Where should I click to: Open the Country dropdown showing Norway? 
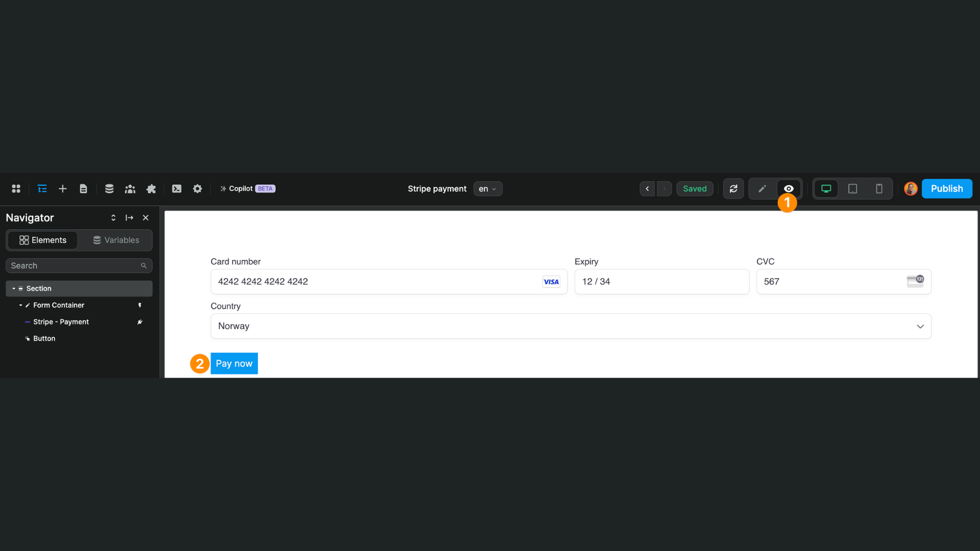point(920,326)
